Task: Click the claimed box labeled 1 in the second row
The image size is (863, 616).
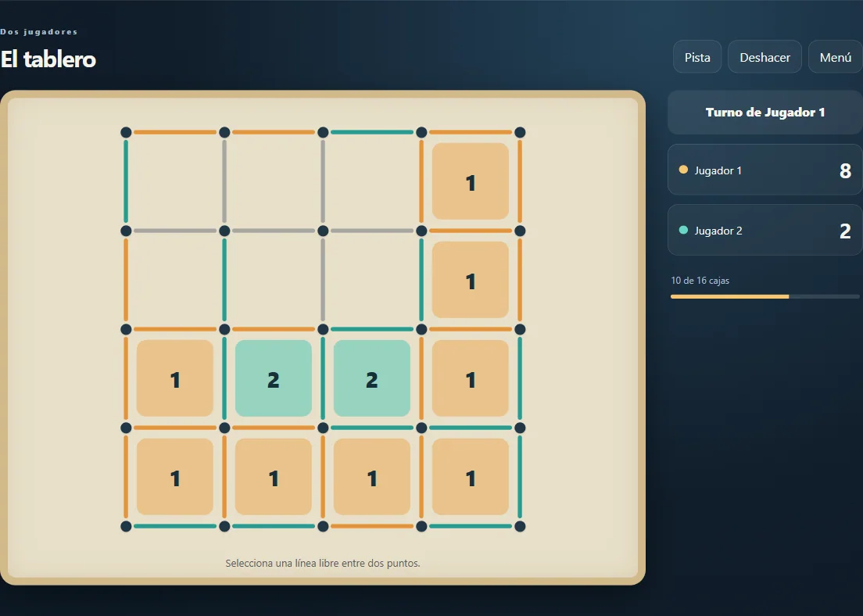Action: tap(471, 280)
